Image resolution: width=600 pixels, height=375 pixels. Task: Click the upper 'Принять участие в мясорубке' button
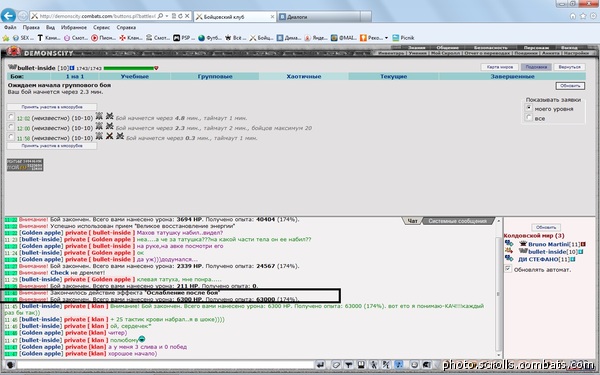tap(52, 107)
